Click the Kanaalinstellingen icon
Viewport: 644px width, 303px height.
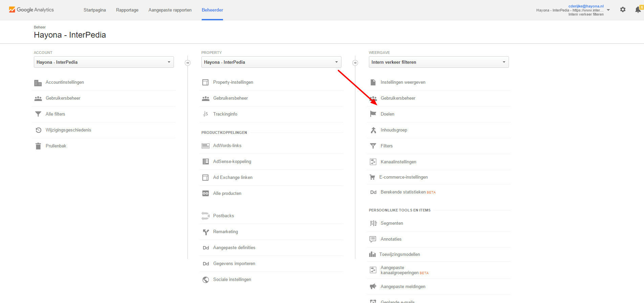(x=373, y=162)
